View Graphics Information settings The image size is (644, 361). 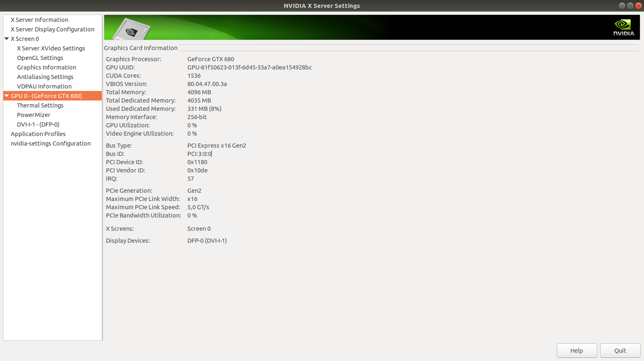pyautogui.click(x=46, y=67)
